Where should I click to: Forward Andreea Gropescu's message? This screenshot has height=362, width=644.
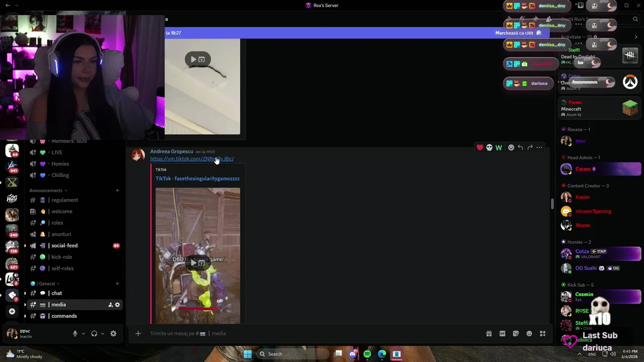pyautogui.click(x=530, y=147)
